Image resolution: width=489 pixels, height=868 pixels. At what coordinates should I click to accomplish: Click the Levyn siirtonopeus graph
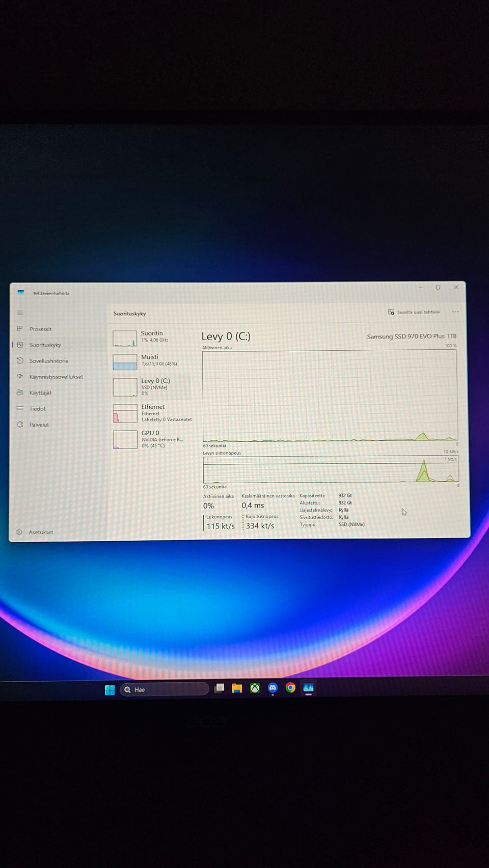click(x=331, y=469)
